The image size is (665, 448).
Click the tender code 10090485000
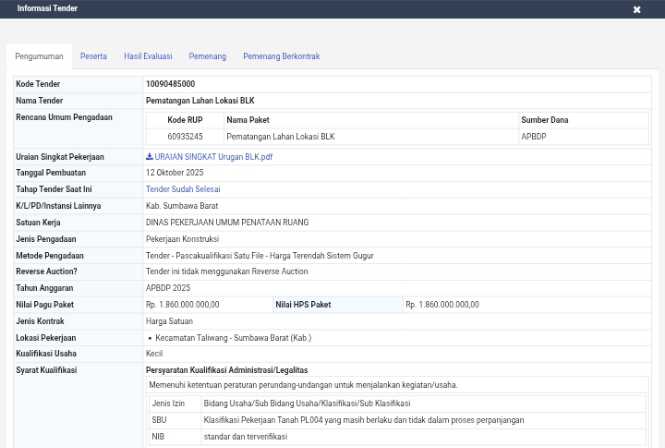(170, 84)
